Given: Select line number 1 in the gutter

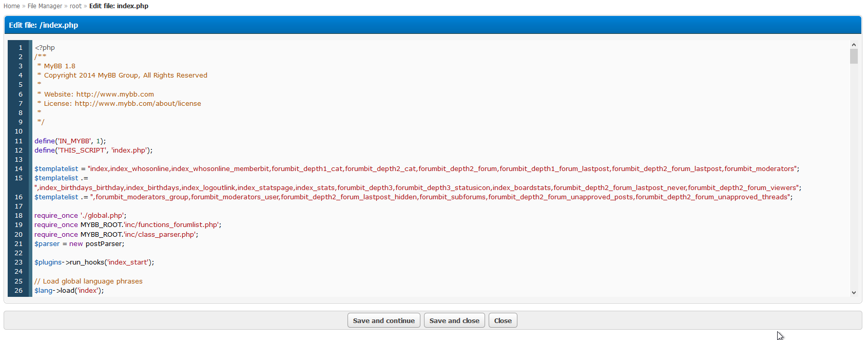Looking at the screenshot, I should coord(21,48).
